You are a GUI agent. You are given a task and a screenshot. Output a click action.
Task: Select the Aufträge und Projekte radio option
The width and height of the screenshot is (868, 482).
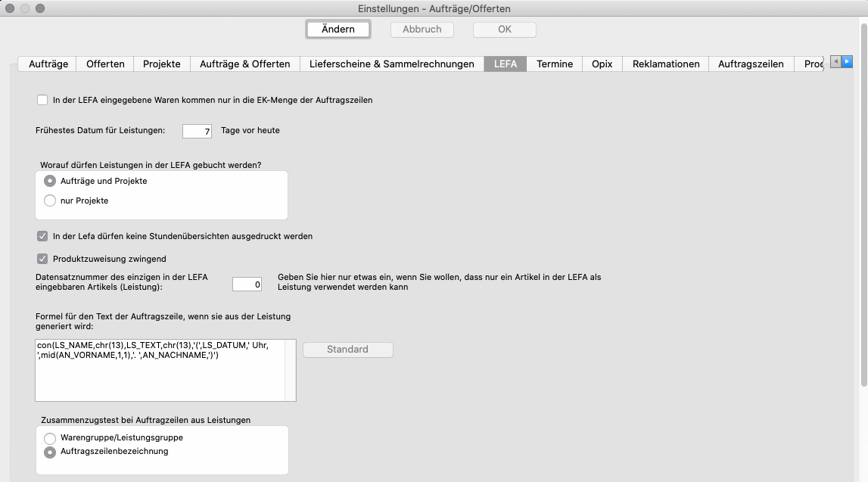(50, 181)
